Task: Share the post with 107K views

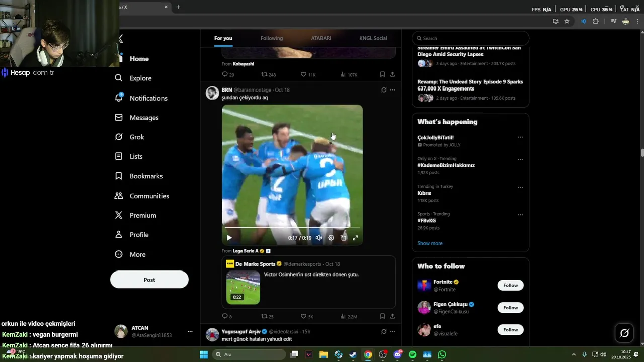Action: tap(392, 74)
